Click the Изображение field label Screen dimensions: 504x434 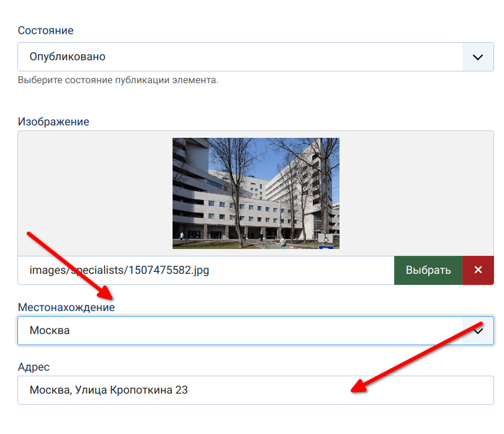click(x=53, y=122)
